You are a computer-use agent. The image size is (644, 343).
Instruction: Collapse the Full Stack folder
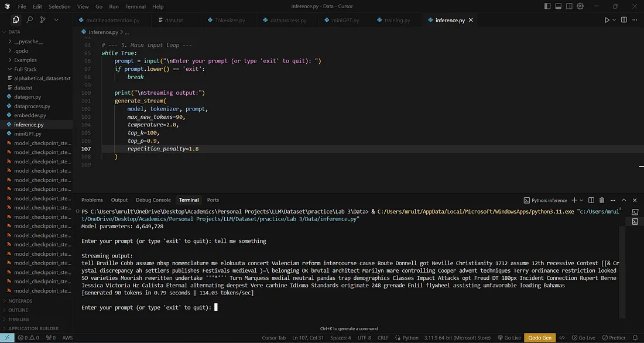click(x=25, y=69)
